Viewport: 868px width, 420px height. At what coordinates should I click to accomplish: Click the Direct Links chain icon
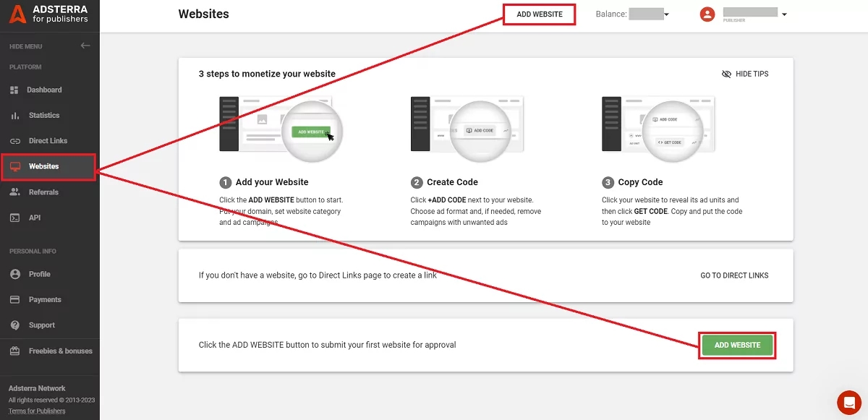(x=14, y=141)
